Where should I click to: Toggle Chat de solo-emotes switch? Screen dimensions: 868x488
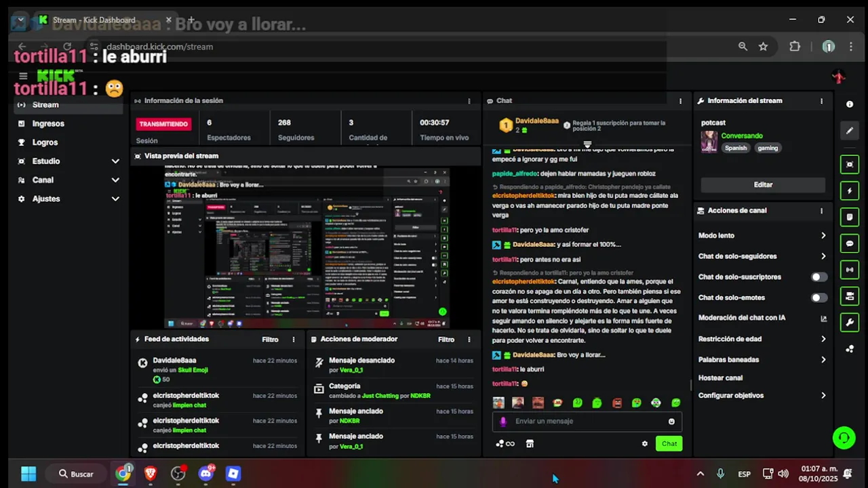[x=819, y=298]
